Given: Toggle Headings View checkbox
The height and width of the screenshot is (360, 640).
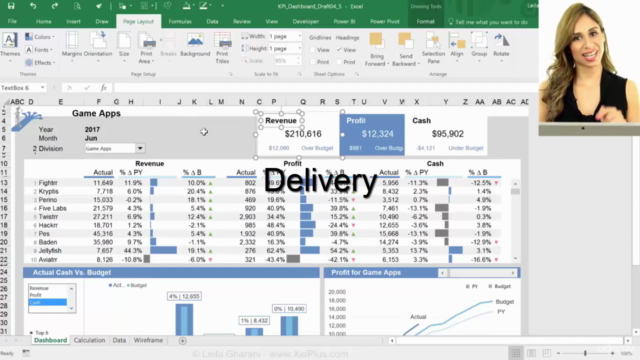Looking at the screenshot, I should tap(339, 50).
